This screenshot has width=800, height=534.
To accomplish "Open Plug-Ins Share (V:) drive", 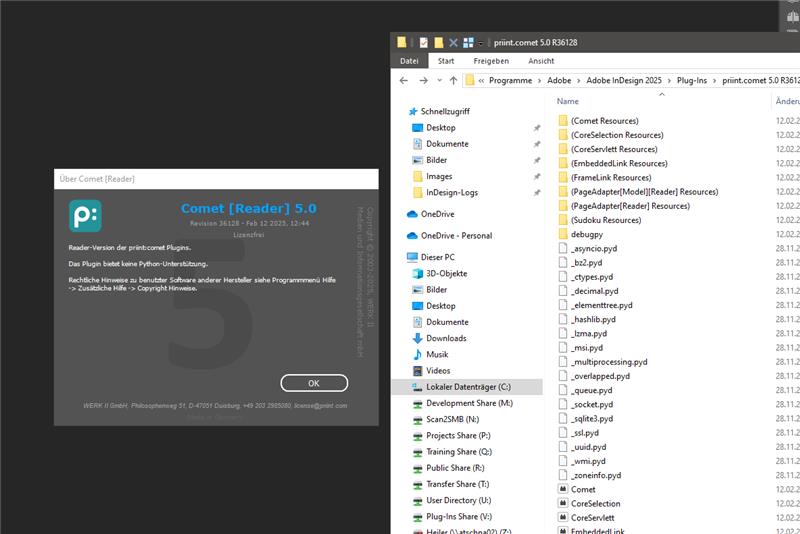I will coord(459,517).
